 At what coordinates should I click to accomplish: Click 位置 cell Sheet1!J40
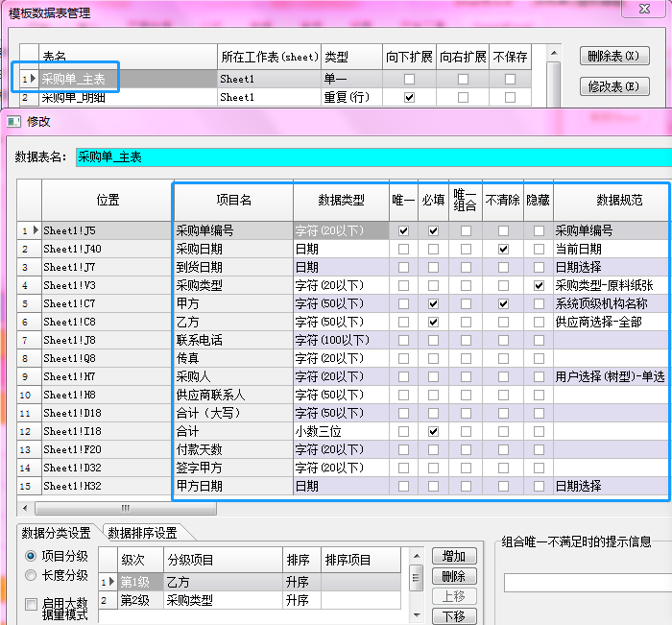tap(108, 249)
